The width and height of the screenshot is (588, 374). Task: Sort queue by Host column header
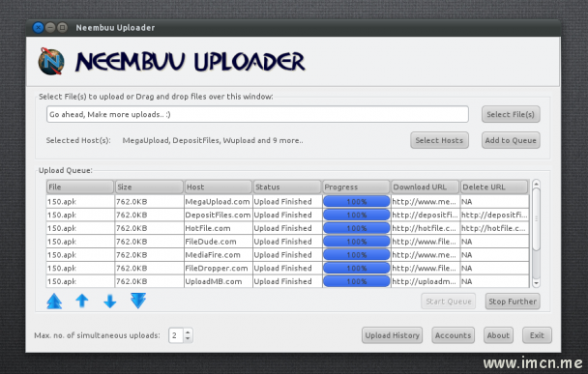(x=218, y=187)
